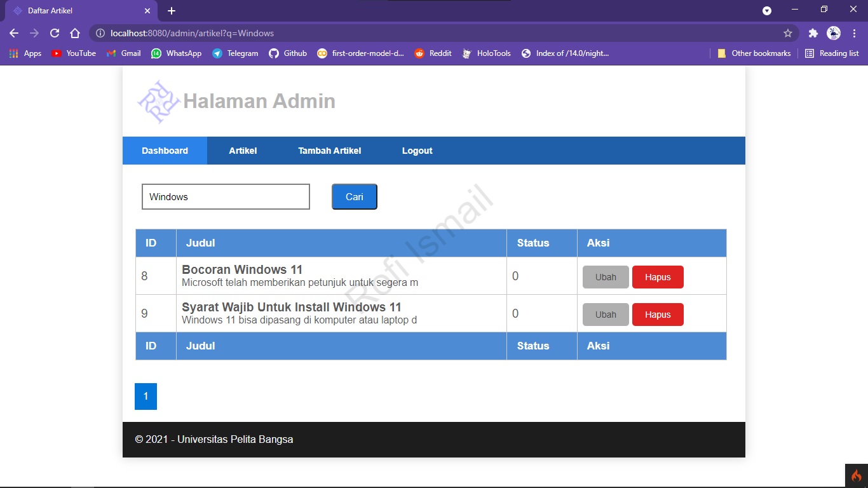Delete article 8 with the Hapus button
Viewport: 868px width, 488px height.
(658, 276)
